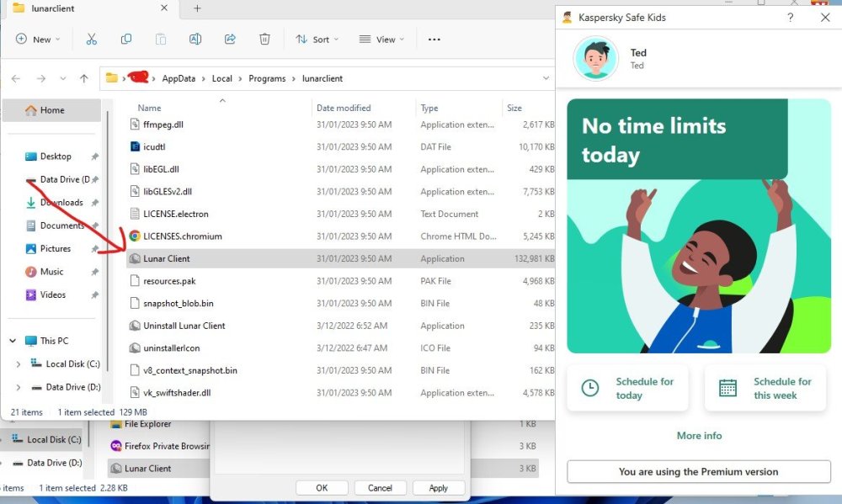The width and height of the screenshot is (842, 504).
Task: Click chevron after AppData in breadcrumb
Action: click(x=204, y=78)
